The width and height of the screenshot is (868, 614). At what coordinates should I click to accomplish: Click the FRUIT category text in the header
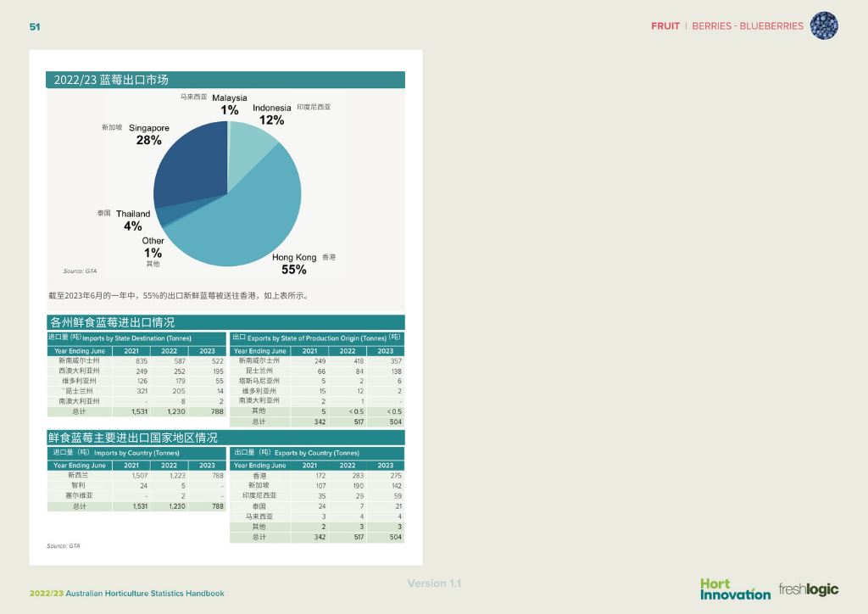tap(665, 26)
